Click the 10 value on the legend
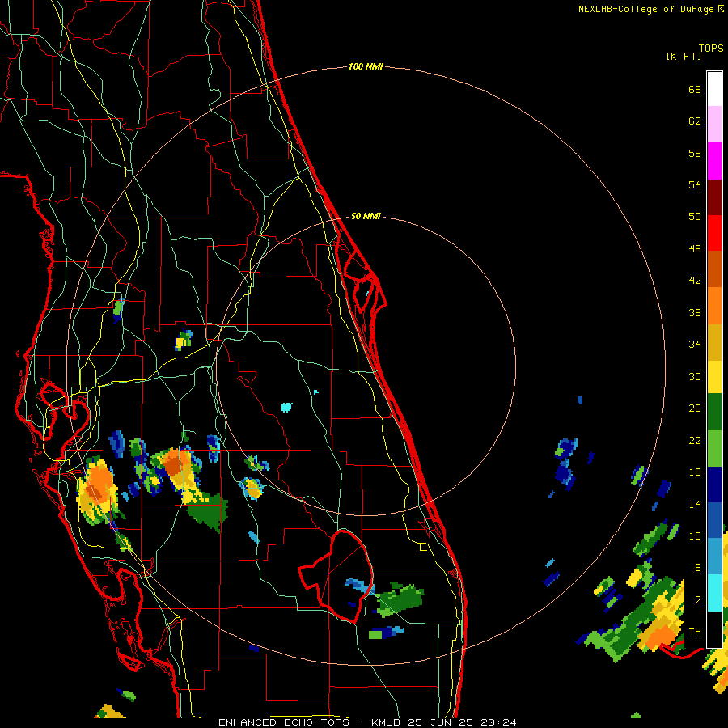728x728 pixels. tap(695, 536)
